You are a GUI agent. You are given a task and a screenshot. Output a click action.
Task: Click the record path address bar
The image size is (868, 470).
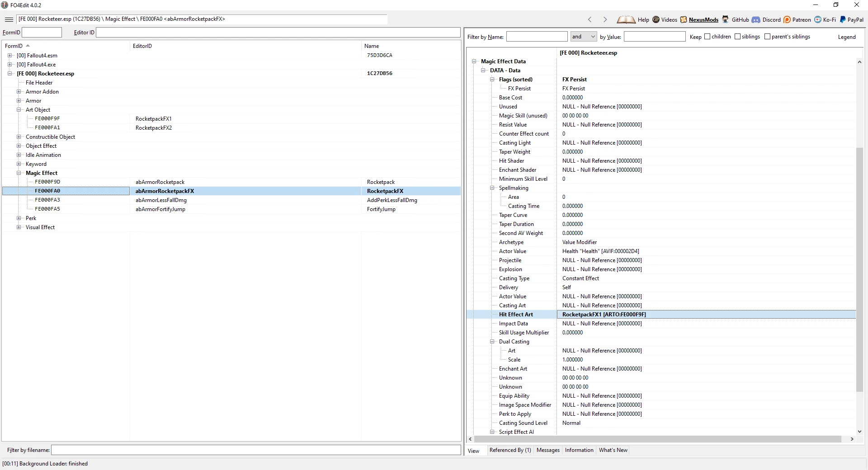202,19
